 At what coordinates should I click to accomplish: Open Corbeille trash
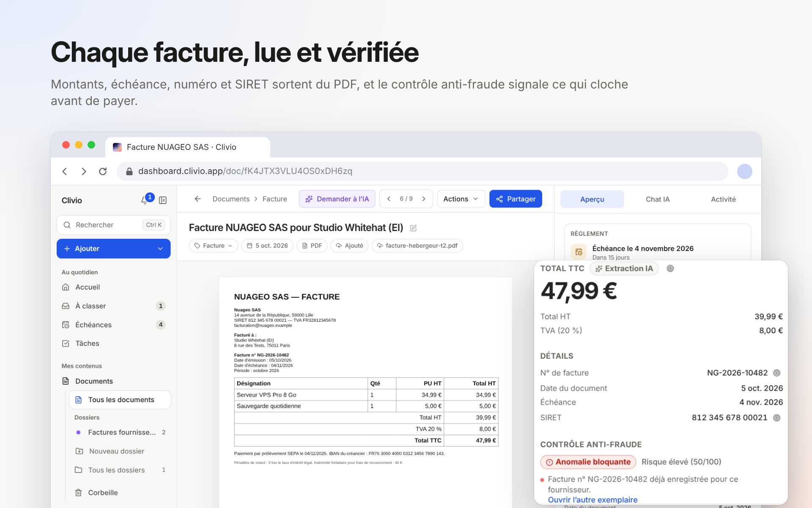(120, 493)
